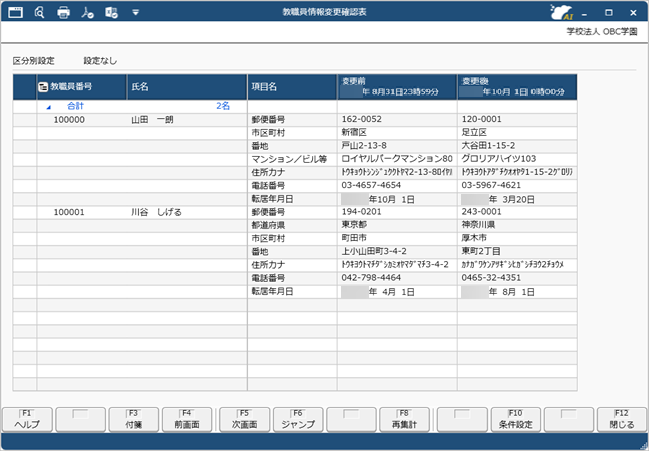Select the 120-0001 postal code cell
This screenshot has height=451, width=649.
pyautogui.click(x=517, y=120)
